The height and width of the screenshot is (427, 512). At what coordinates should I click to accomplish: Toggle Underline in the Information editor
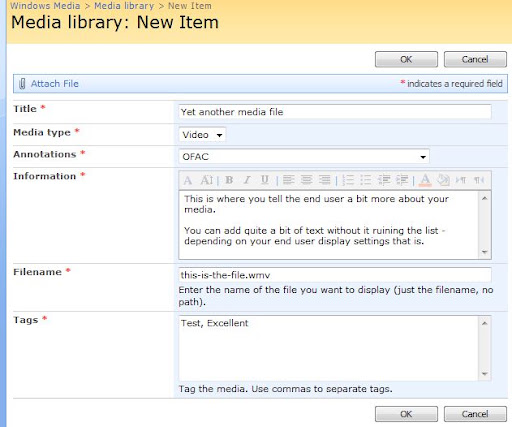pyautogui.click(x=265, y=180)
